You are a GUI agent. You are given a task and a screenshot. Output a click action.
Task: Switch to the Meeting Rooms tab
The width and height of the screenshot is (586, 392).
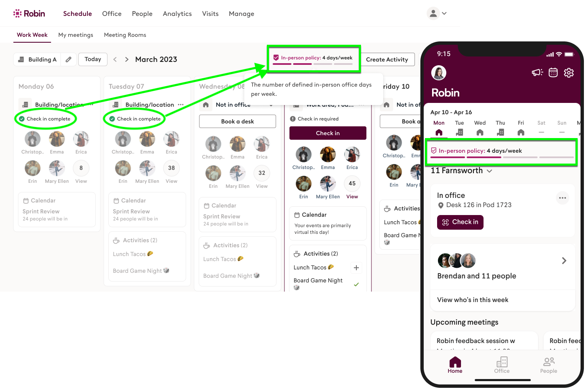pyautogui.click(x=125, y=35)
